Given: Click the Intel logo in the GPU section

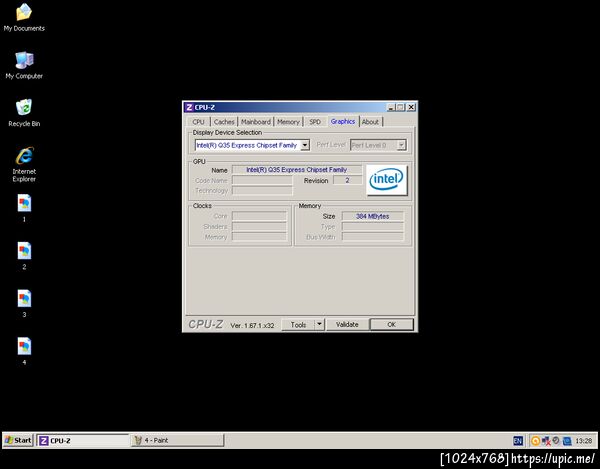Looking at the screenshot, I should click(386, 180).
